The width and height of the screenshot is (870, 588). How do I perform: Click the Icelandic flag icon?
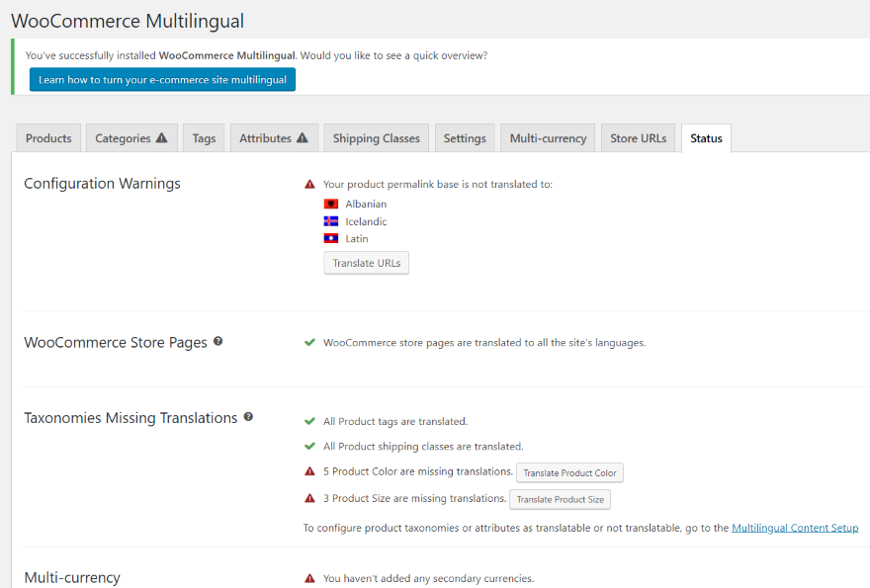[x=331, y=221]
